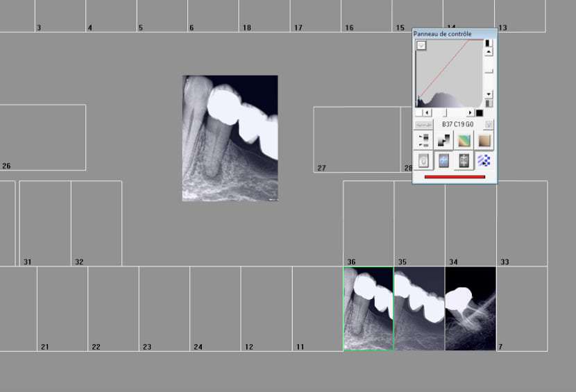Click the horizontal slider right arrow
The image size is (576, 392).
(470, 112)
